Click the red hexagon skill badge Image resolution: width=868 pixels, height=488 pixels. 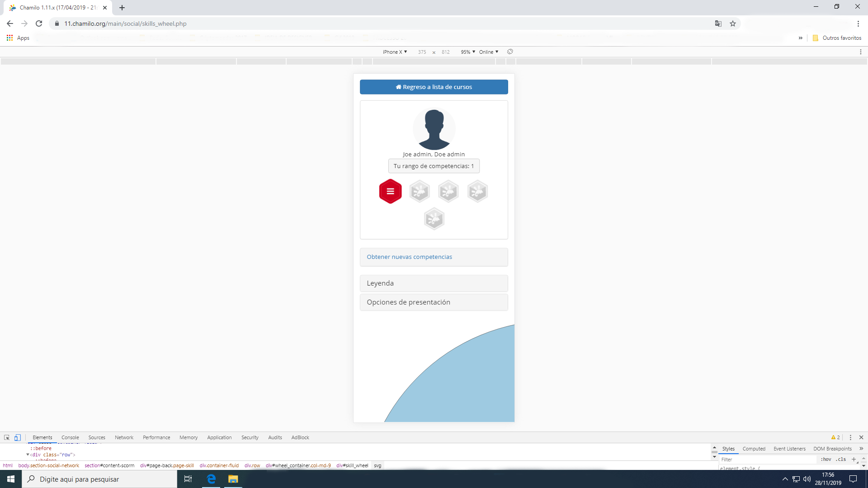pyautogui.click(x=391, y=191)
